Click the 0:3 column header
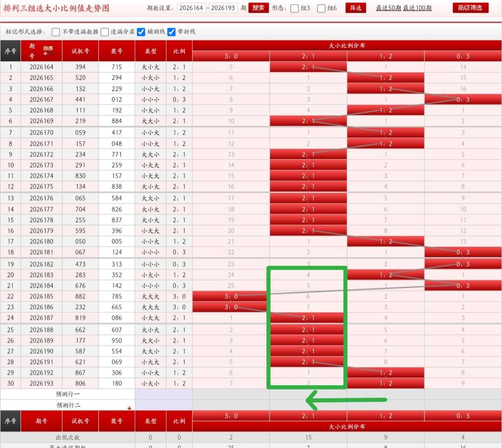 point(463,56)
